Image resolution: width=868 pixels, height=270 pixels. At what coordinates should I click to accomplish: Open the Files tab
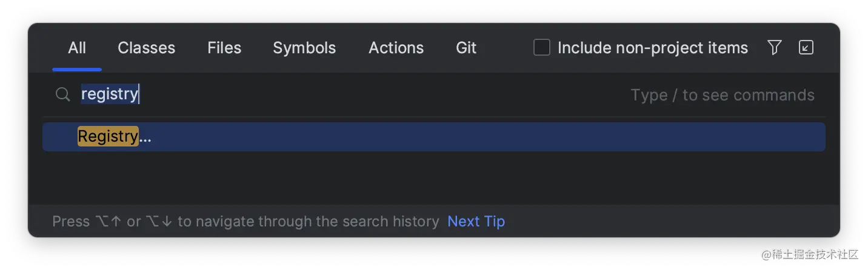pyautogui.click(x=224, y=48)
